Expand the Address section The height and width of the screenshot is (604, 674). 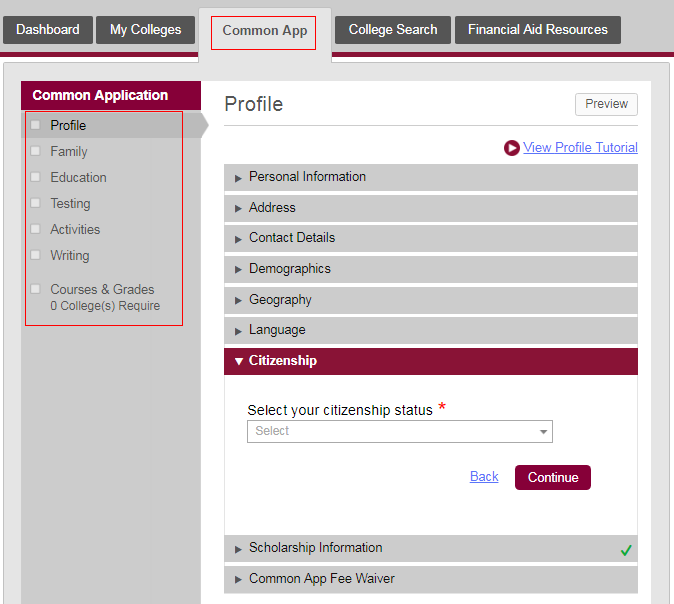pos(431,208)
